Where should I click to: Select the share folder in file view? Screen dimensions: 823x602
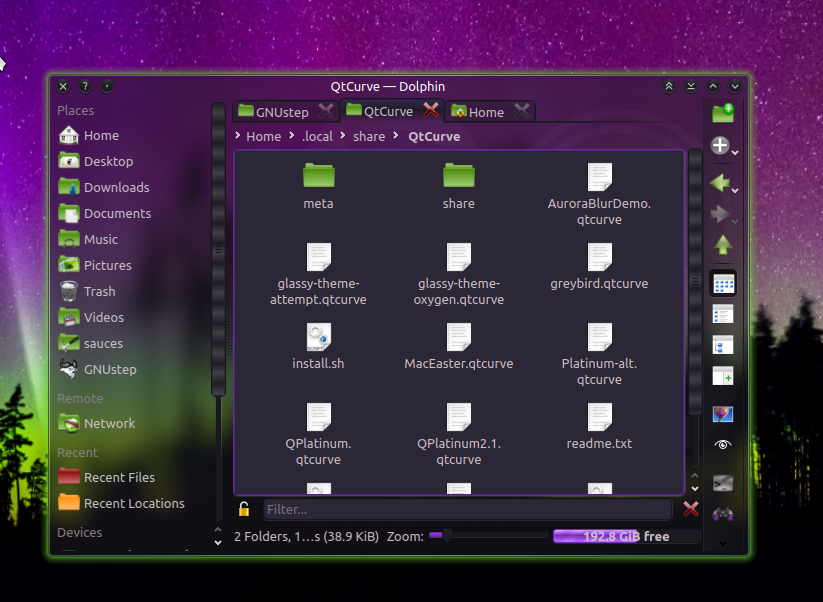coord(459,186)
